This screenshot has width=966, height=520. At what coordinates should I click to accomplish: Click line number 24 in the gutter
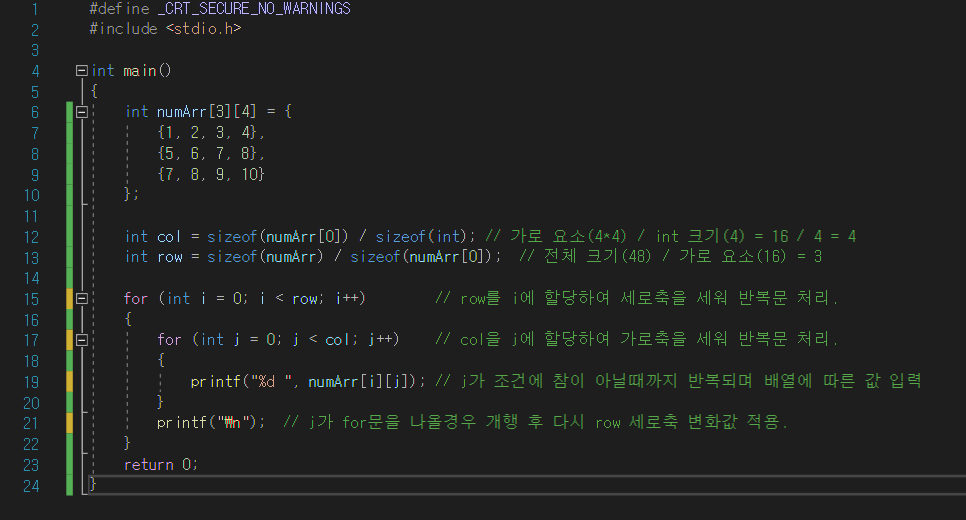pyautogui.click(x=31, y=486)
